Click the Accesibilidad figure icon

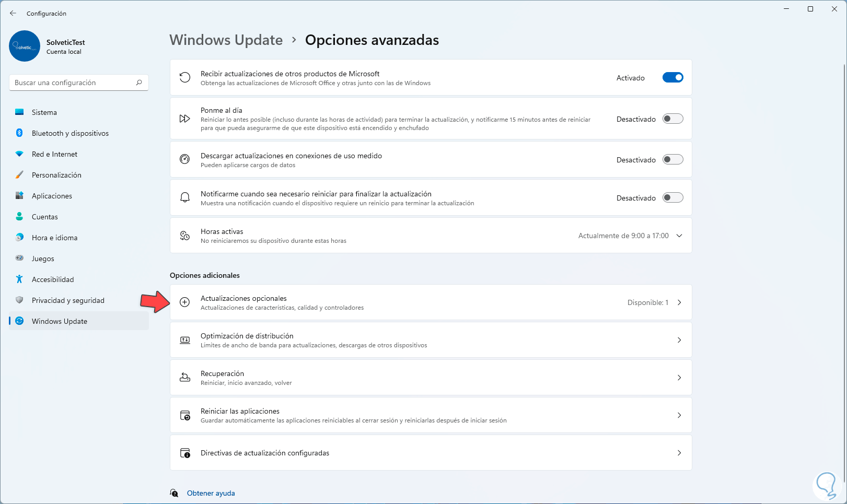(19, 279)
